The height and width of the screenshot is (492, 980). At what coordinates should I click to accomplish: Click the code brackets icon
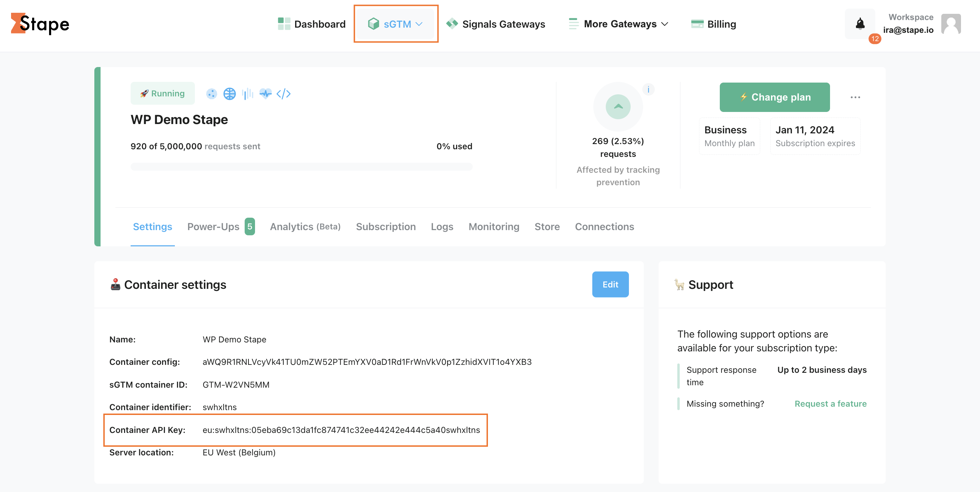(283, 94)
